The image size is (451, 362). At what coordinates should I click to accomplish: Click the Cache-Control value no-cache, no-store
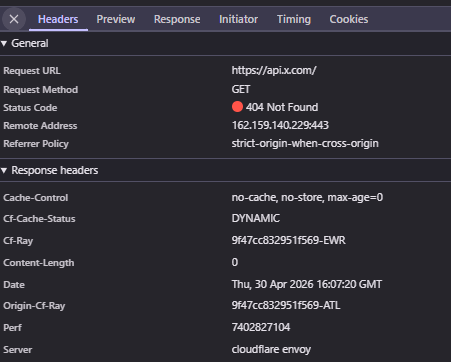click(307, 197)
